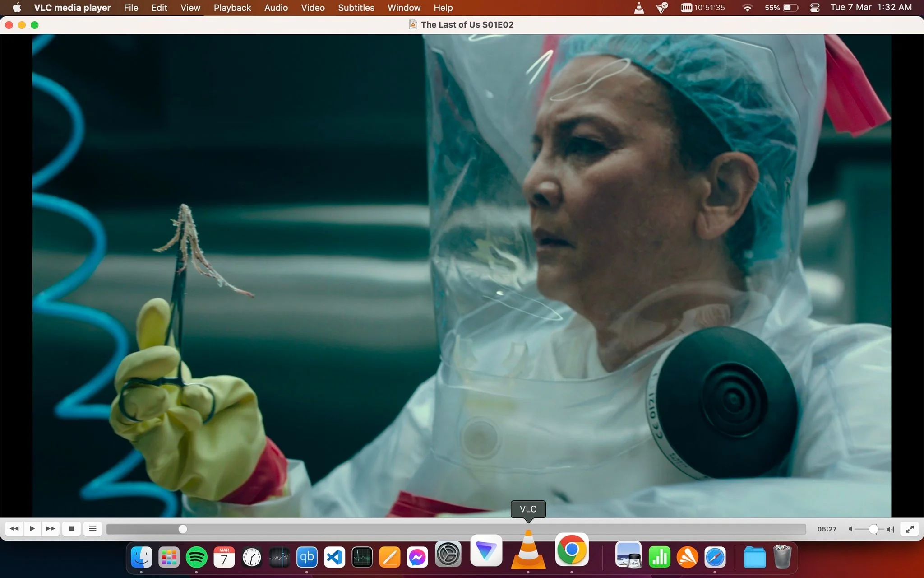Image resolution: width=924 pixels, height=578 pixels.
Task: Expand the View menu
Action: tap(190, 8)
